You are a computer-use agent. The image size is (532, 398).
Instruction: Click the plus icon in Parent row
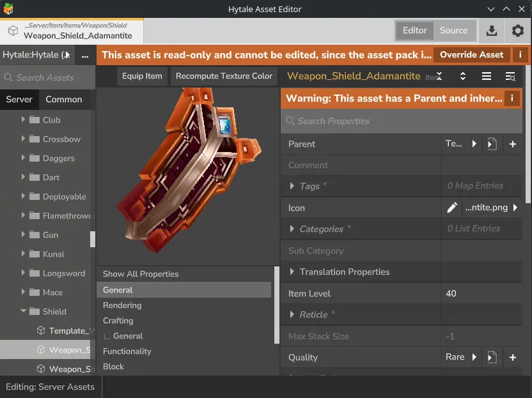[513, 144]
